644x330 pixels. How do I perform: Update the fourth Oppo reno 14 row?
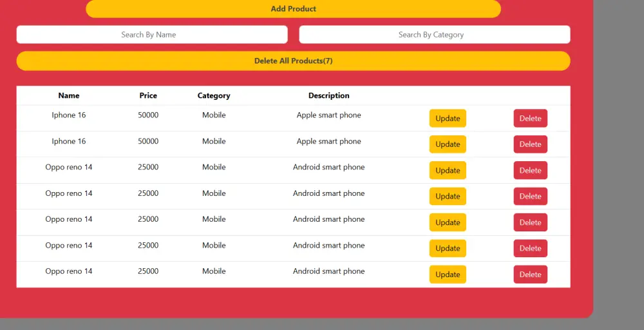tap(448, 249)
